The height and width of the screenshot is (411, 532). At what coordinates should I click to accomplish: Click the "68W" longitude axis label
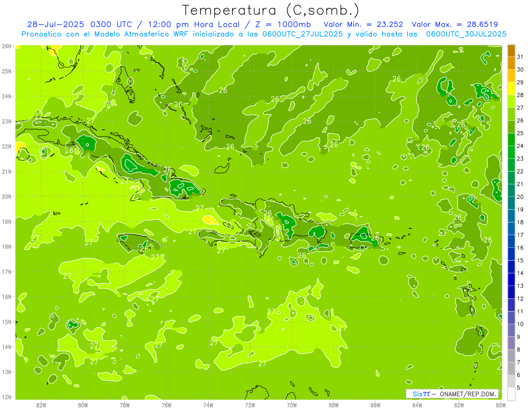pyautogui.click(x=333, y=405)
